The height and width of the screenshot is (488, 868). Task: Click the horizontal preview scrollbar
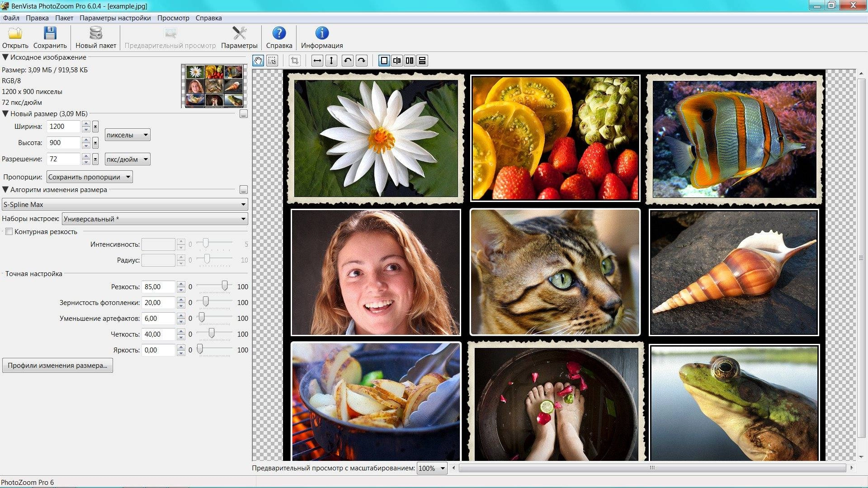coord(652,468)
